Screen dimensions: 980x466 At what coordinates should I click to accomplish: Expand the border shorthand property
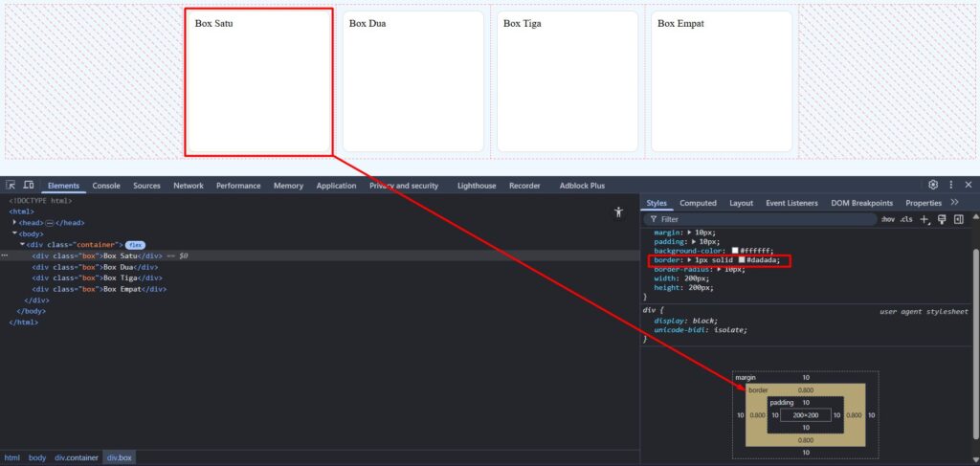click(x=689, y=260)
